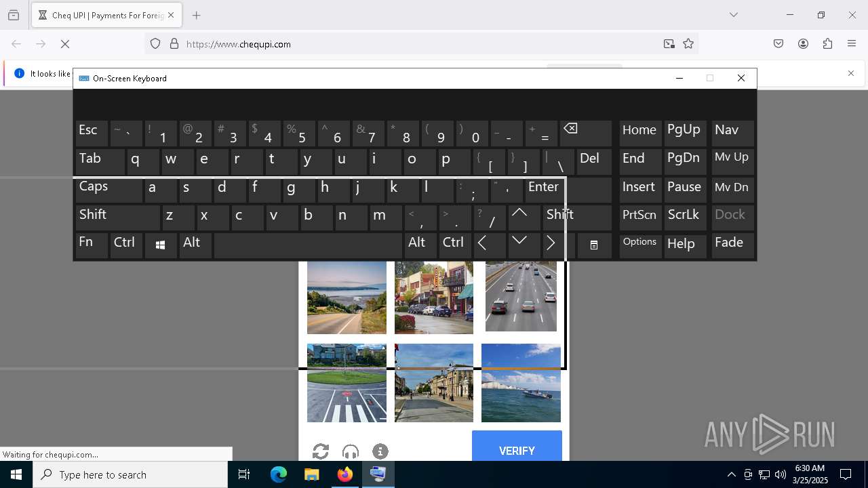
Task: Click the Tab key
Action: pyautogui.click(x=100, y=161)
